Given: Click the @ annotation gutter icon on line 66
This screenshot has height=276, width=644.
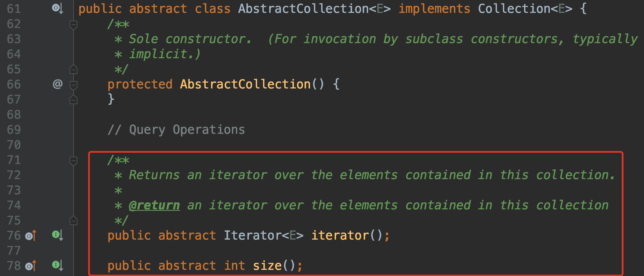Looking at the screenshot, I should click(58, 84).
